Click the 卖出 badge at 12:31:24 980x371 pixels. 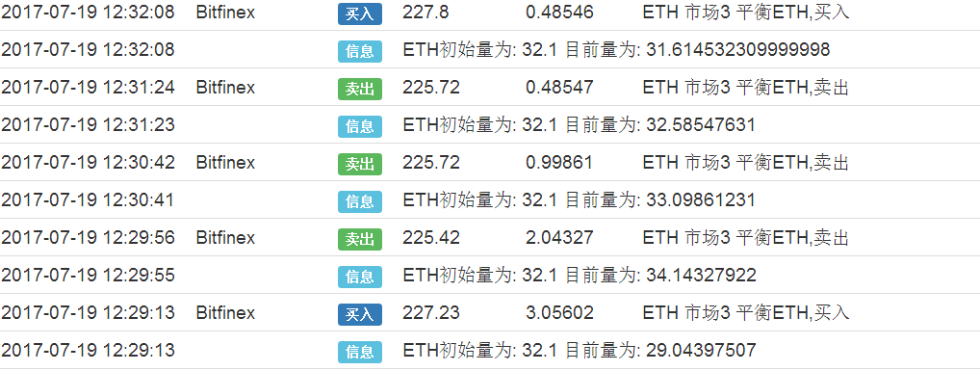tap(359, 89)
